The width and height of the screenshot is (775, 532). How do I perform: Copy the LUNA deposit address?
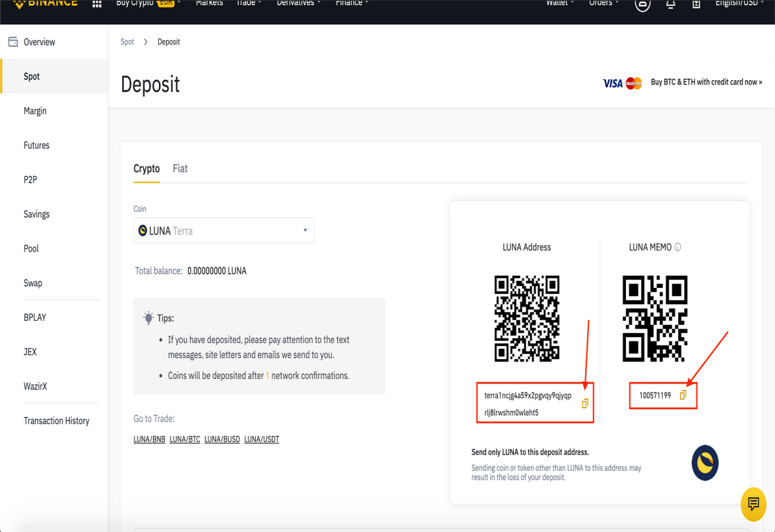click(585, 404)
